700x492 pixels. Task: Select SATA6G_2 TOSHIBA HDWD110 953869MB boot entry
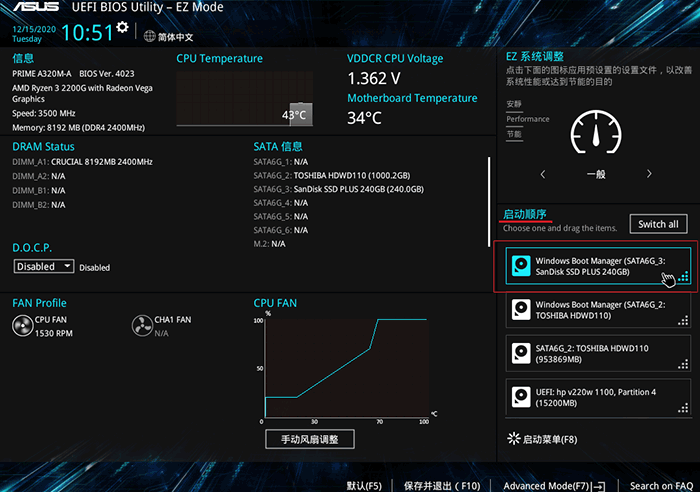pos(598,354)
